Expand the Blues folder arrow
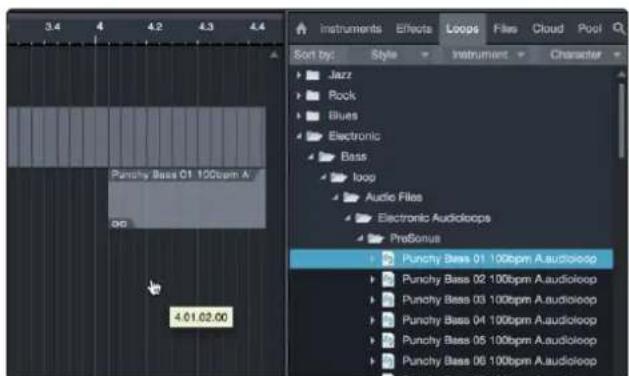Screen dimensions: 629x376 coord(298,116)
